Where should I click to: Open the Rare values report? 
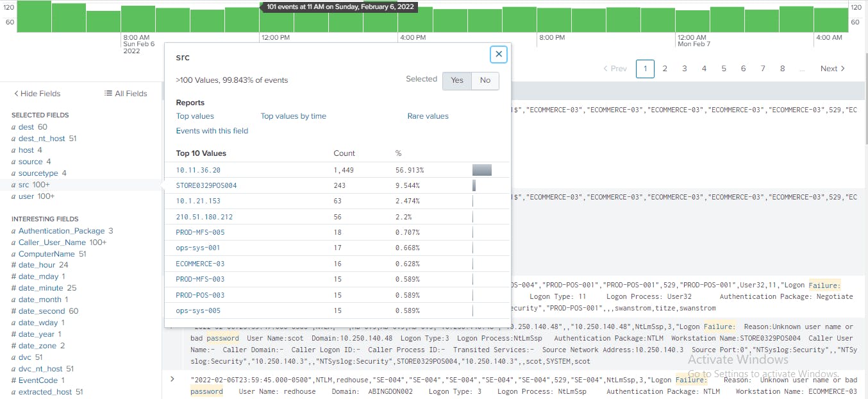(x=428, y=116)
